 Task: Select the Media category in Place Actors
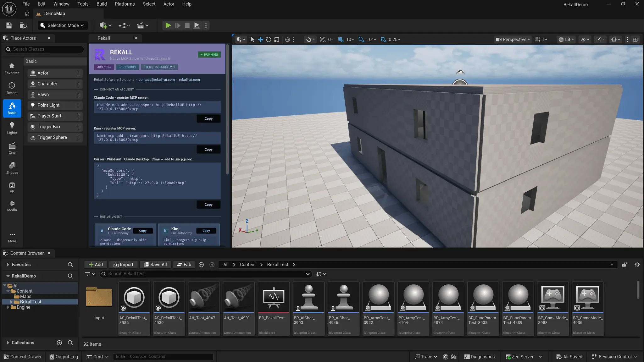[12, 206]
